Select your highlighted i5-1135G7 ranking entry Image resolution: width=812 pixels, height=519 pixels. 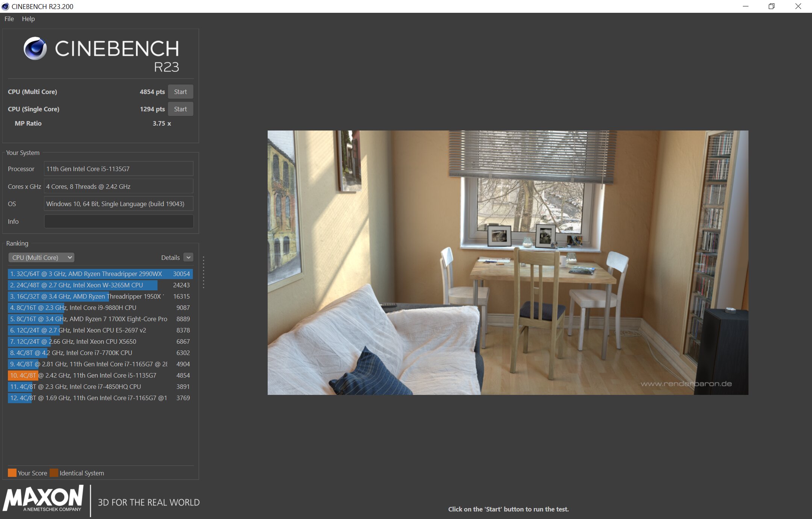tap(100, 375)
